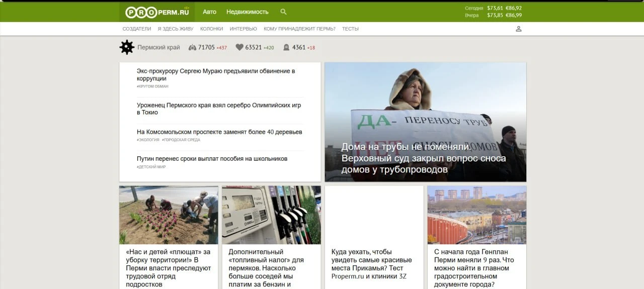Click the heart recovered icon
Image resolution: width=644 pixels, height=289 pixels.
(x=239, y=47)
